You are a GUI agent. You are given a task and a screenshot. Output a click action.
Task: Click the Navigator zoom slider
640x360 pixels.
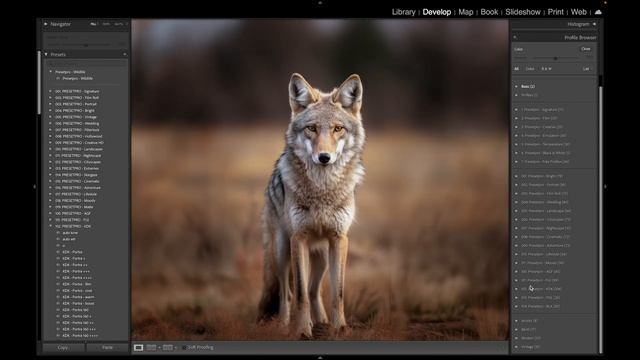(x=86, y=45)
